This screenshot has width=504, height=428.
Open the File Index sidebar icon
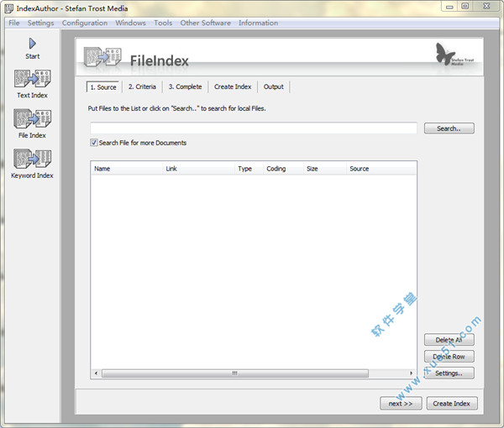coord(32,118)
